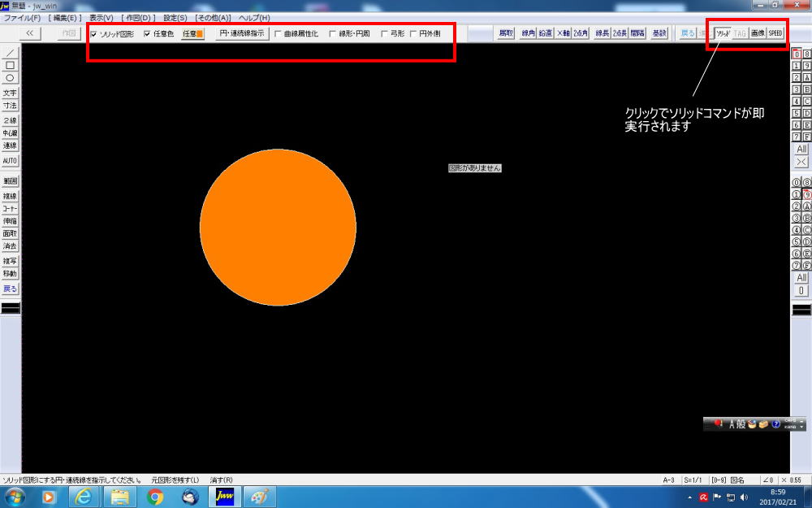The width and height of the screenshot is (812, 508).
Task: Enable the 弓形 checkbox
Action: 384,33
